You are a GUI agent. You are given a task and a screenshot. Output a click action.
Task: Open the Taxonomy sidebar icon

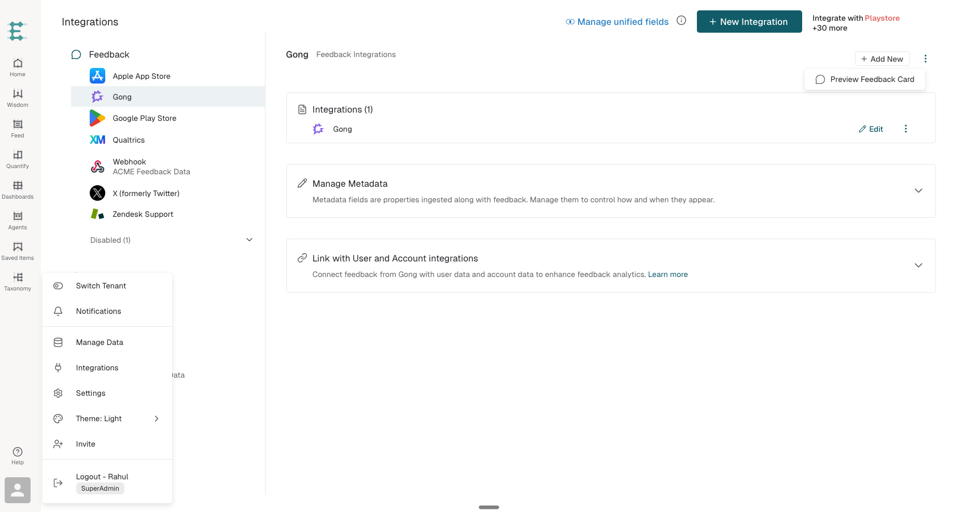pyautogui.click(x=18, y=281)
